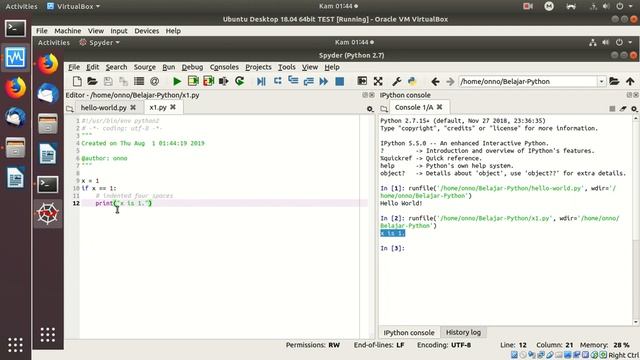The image size is (640, 360).
Task: Change to parent directory up arrow
Action: [630, 81]
